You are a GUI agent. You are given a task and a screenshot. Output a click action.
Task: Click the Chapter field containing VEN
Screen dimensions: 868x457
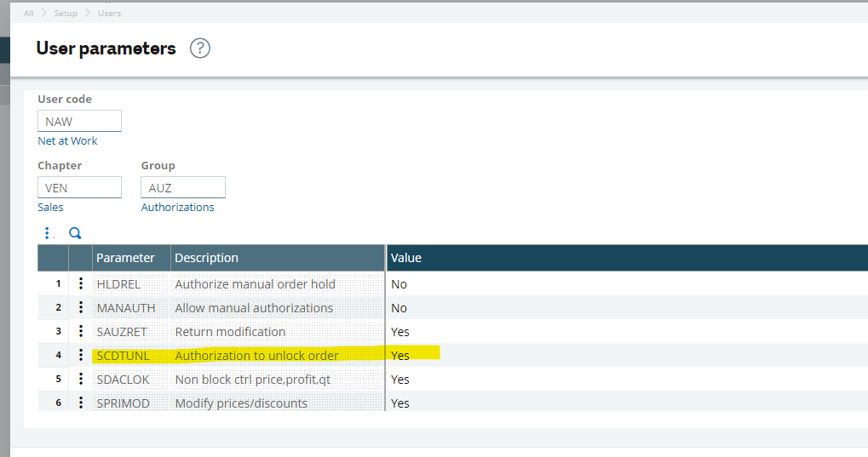pos(79,188)
